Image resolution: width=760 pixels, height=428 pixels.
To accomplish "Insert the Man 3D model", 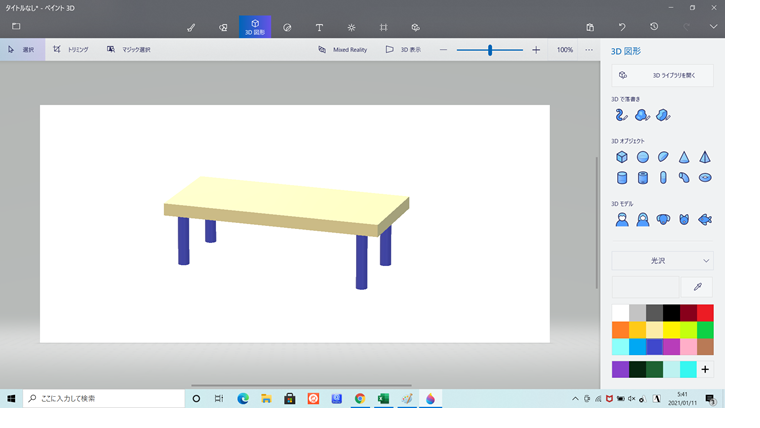I will pyautogui.click(x=622, y=220).
